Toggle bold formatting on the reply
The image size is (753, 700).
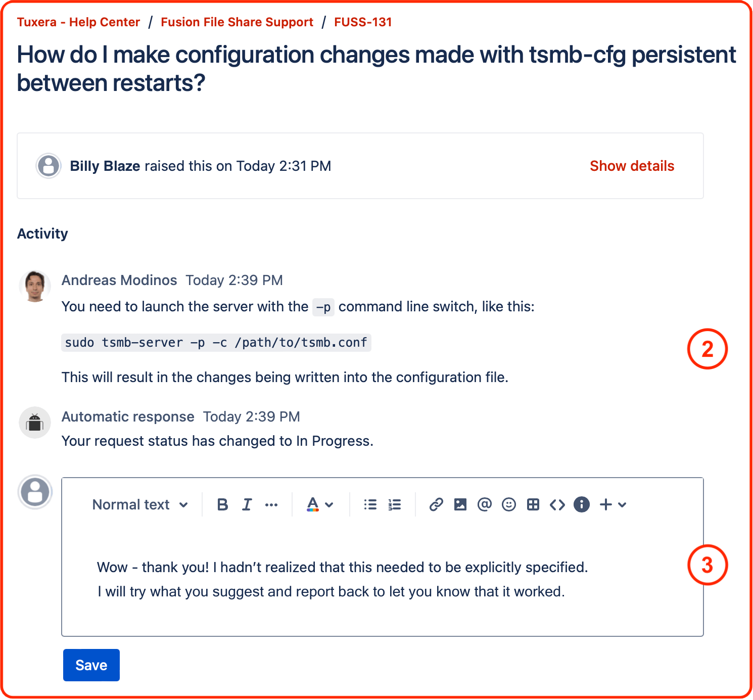point(222,504)
